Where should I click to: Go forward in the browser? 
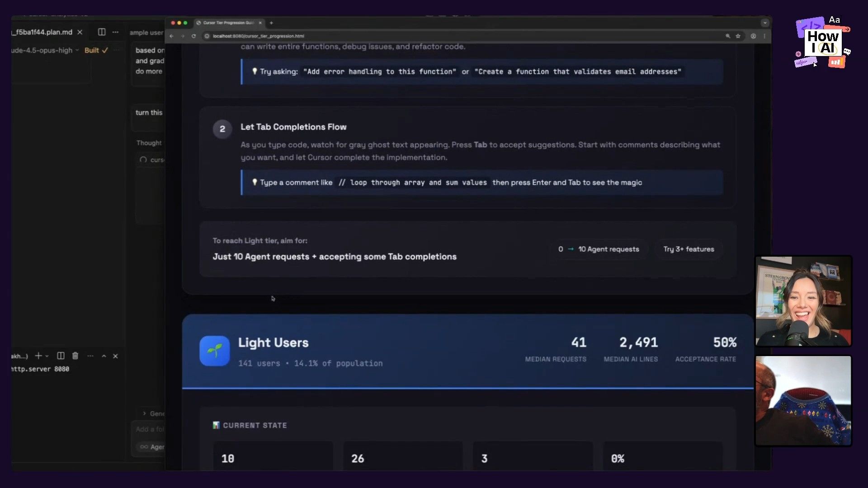click(183, 36)
